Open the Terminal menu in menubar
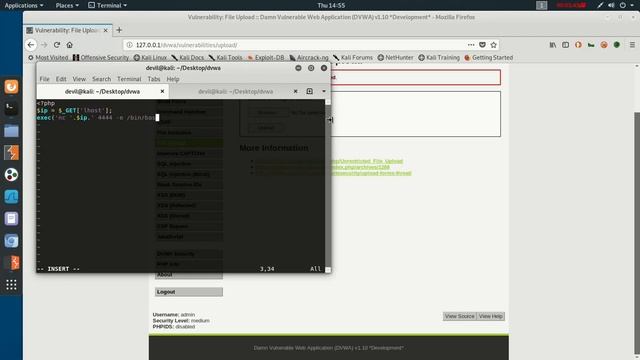 [129, 79]
